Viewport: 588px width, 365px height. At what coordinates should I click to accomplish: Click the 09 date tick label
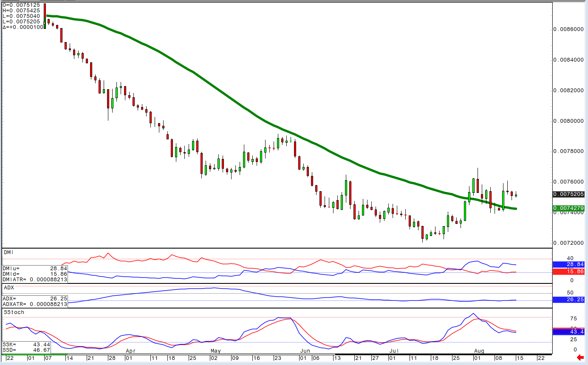pos(235,358)
